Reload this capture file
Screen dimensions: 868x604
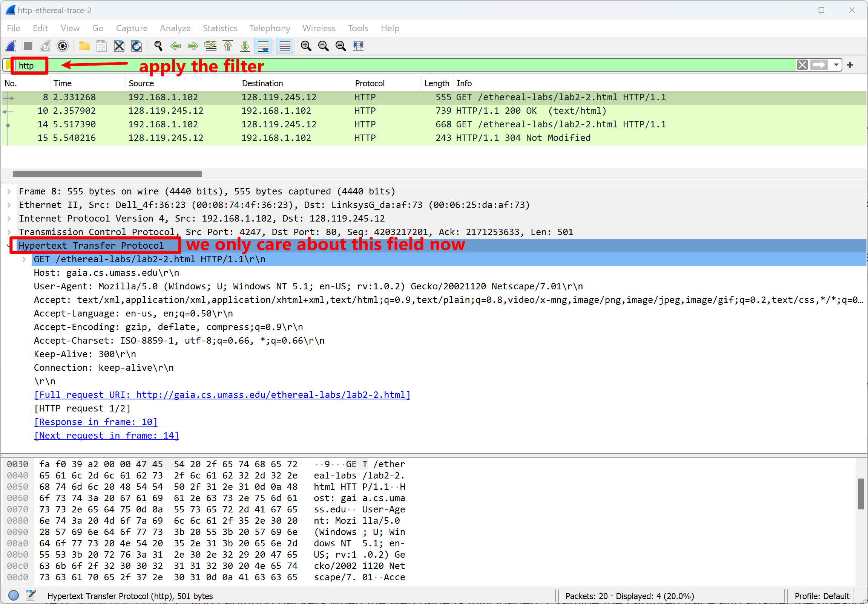click(136, 46)
